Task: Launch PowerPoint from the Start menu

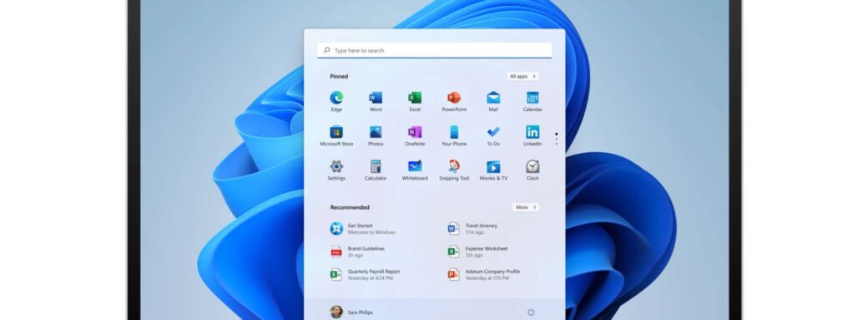Action: [454, 98]
